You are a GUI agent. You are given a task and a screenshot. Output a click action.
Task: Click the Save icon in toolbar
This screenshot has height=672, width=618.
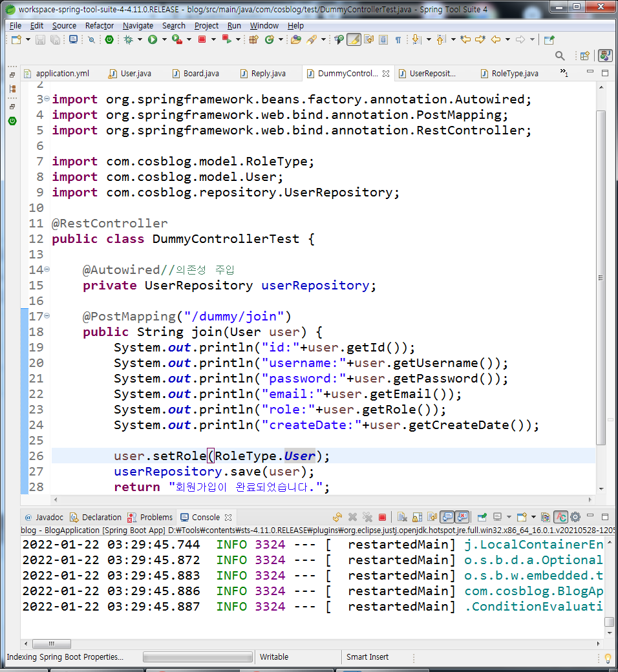coord(40,40)
